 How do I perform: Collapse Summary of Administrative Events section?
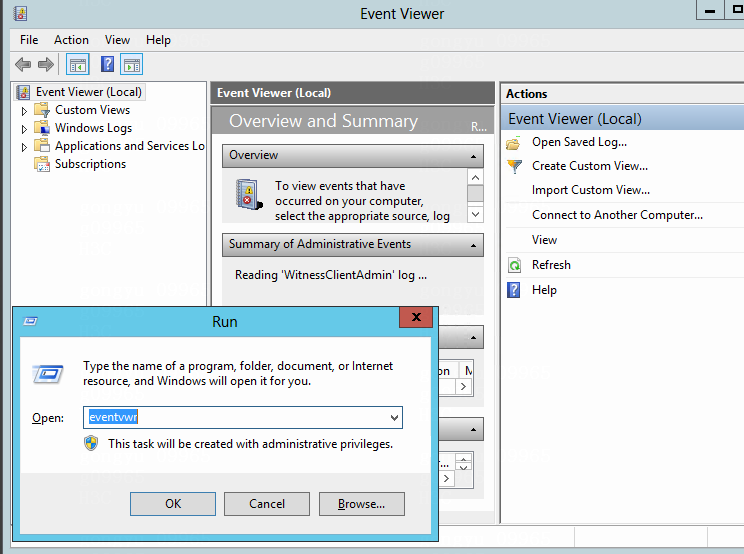(473, 245)
